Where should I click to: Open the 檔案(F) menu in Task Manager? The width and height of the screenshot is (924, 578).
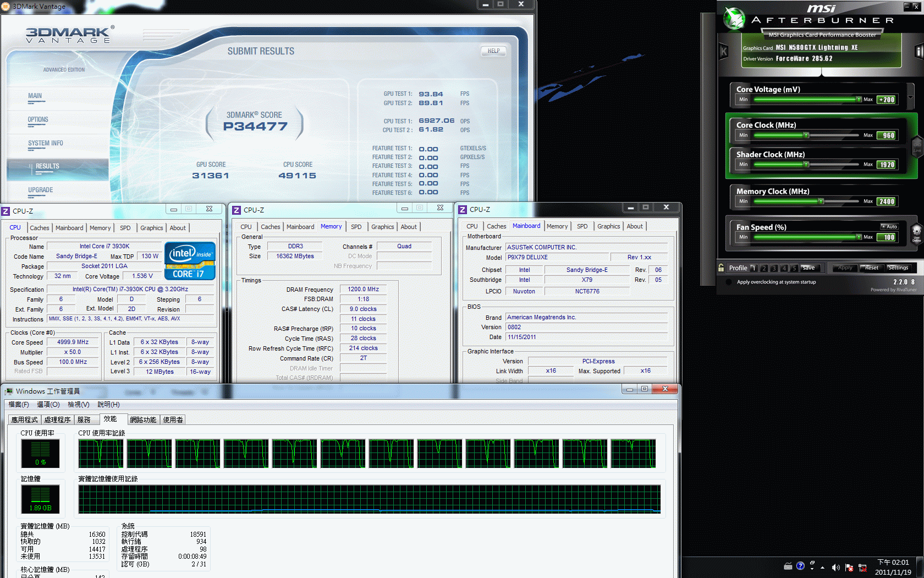19,405
